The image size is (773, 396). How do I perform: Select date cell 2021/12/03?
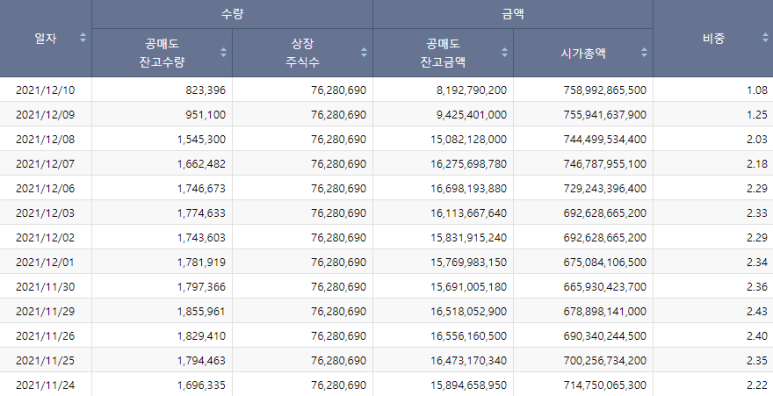tap(45, 213)
